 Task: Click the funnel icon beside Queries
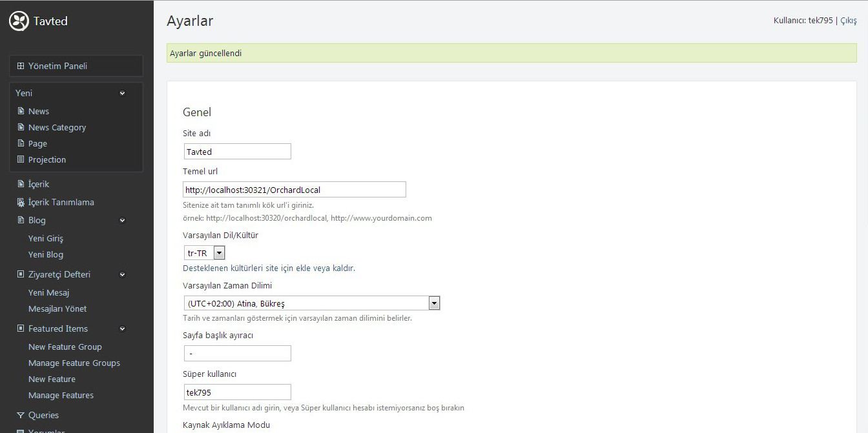click(21, 415)
